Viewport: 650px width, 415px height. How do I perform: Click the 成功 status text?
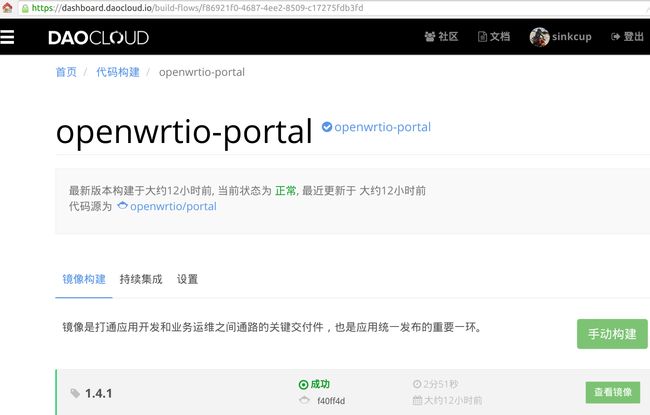[320, 384]
